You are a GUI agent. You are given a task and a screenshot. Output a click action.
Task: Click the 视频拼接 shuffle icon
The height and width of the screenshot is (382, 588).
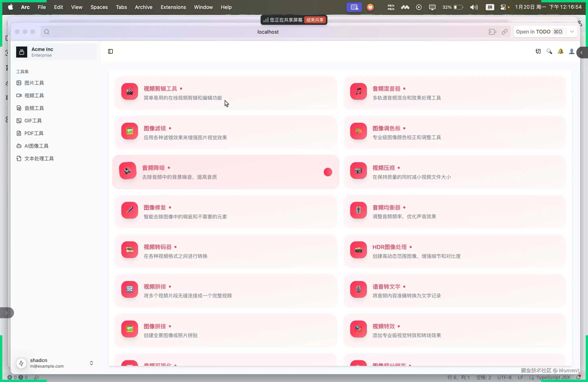click(129, 289)
